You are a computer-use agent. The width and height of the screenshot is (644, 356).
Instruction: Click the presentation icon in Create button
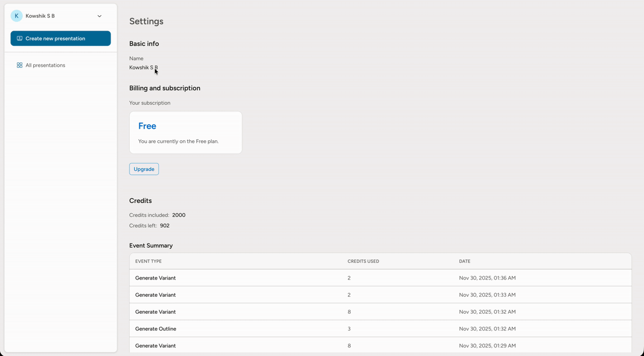pos(20,38)
